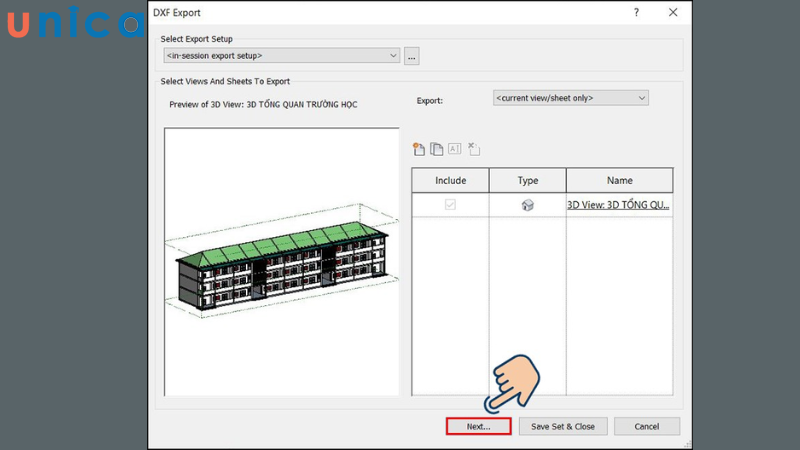Viewport: 800px width, 450px height.
Task: Click the 3D view type icon in table
Action: point(528,205)
